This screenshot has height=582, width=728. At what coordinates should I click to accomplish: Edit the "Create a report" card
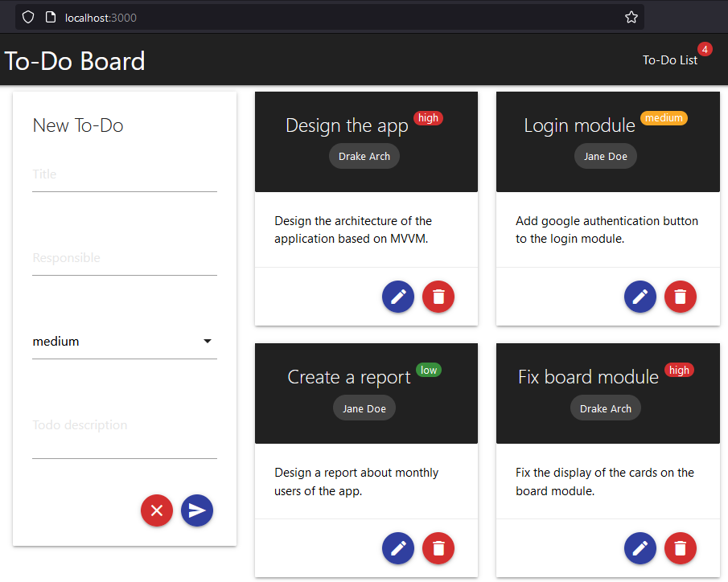[x=398, y=548]
